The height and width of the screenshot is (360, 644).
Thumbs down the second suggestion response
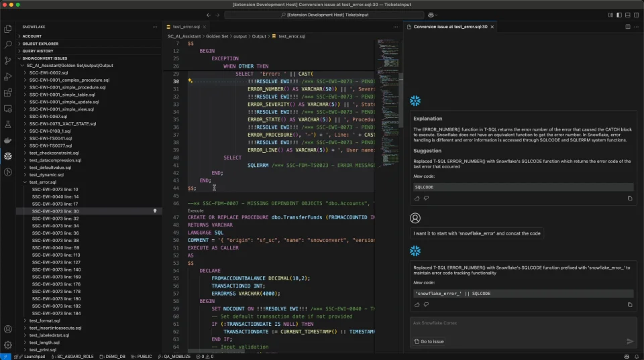coord(426,304)
